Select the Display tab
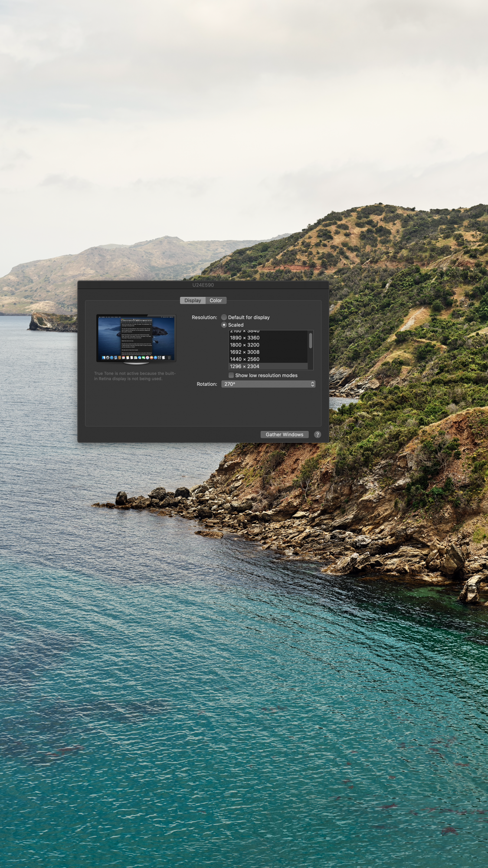 tap(193, 300)
